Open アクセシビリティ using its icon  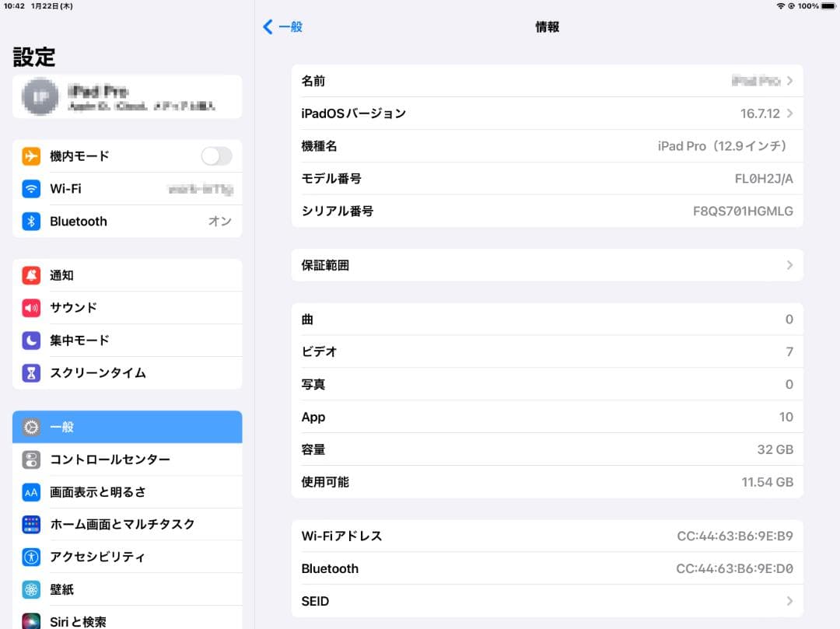point(31,557)
